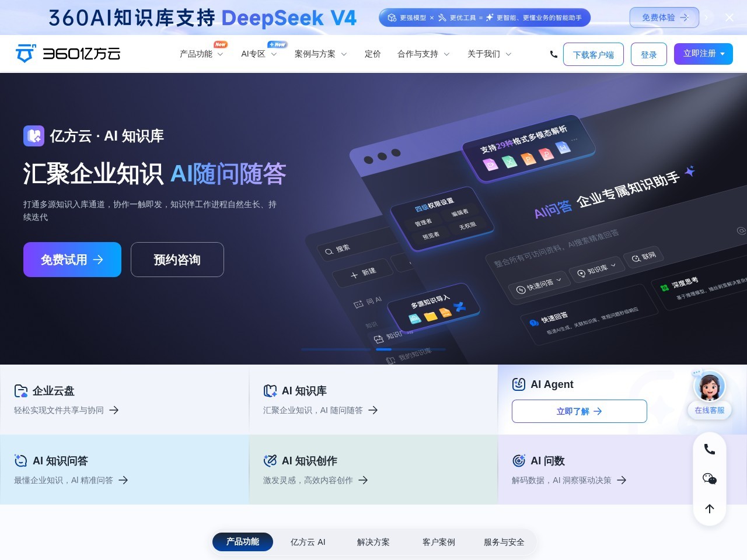Switch to the 解决方案 tab
This screenshot has width=747, height=560.
(x=373, y=542)
